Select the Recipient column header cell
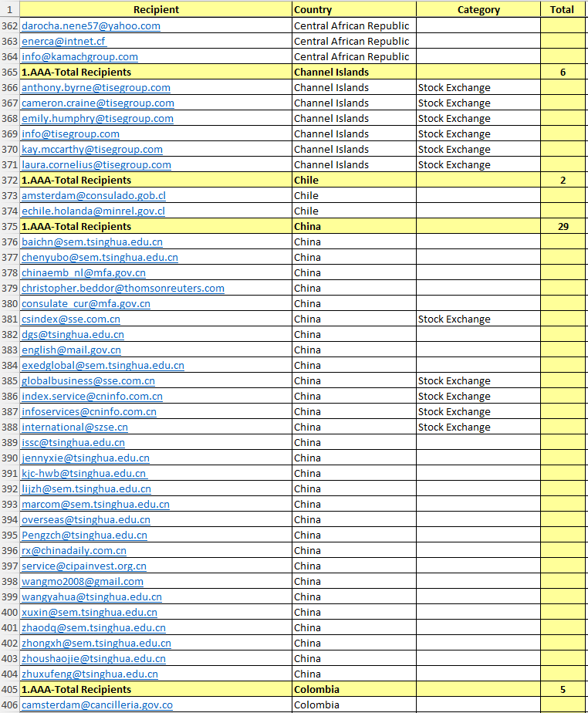The image size is (588, 713). [156, 9]
